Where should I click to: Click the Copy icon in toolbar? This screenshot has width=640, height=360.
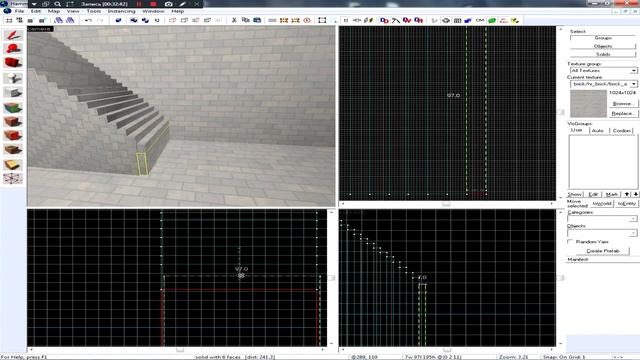click(x=245, y=20)
